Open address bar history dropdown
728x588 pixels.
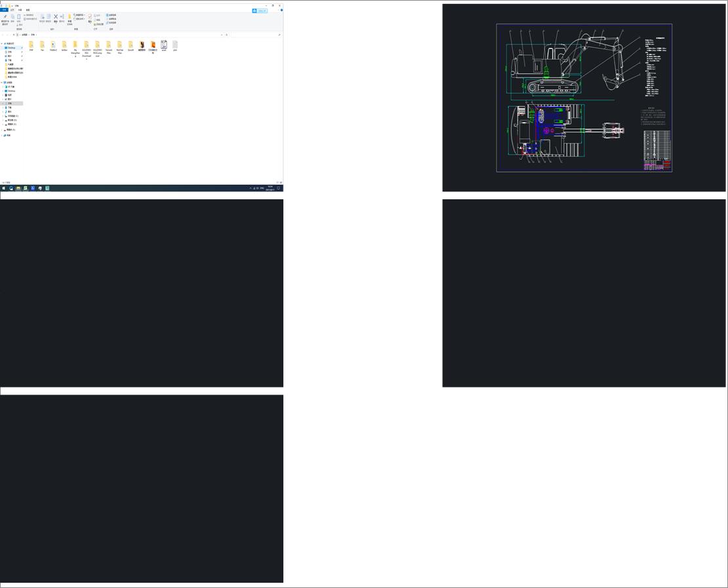222,35
